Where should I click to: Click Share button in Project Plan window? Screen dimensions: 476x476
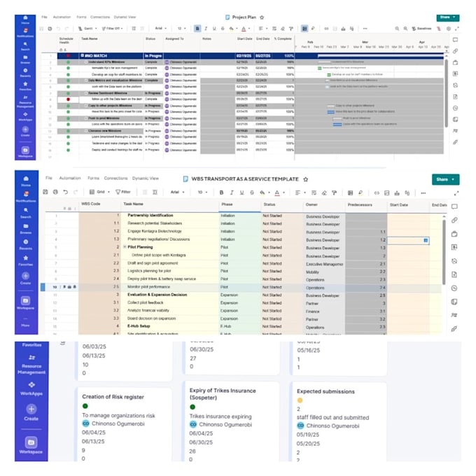(x=448, y=17)
